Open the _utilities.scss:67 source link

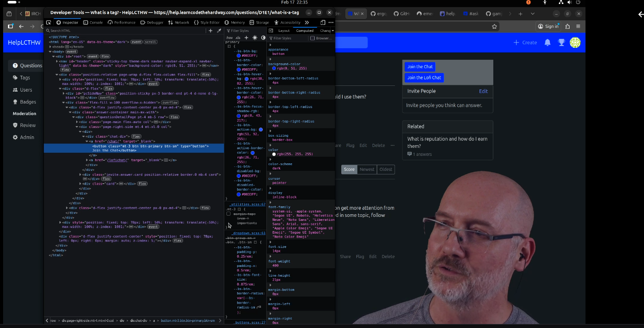247,204
